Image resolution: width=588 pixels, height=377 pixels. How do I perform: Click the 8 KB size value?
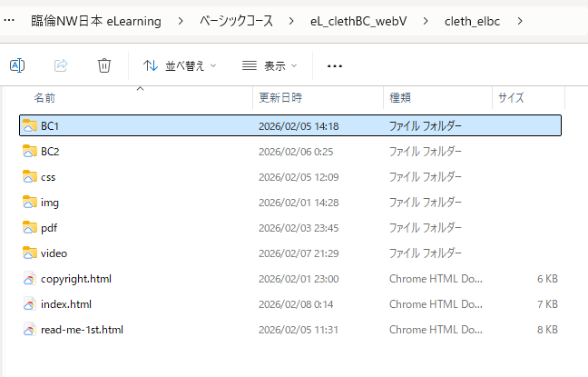tap(547, 330)
